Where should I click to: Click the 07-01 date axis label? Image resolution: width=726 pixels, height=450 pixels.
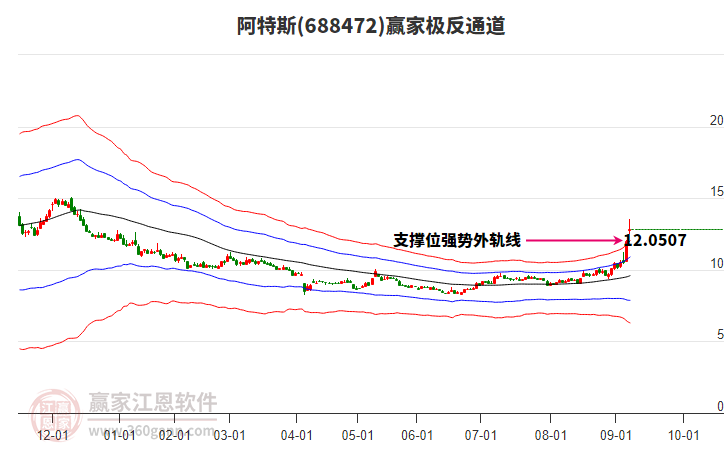point(481,435)
